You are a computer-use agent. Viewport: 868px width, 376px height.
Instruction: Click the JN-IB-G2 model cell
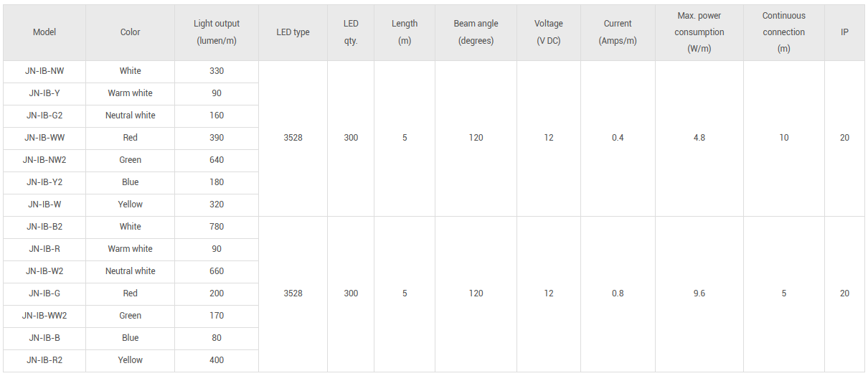click(44, 116)
